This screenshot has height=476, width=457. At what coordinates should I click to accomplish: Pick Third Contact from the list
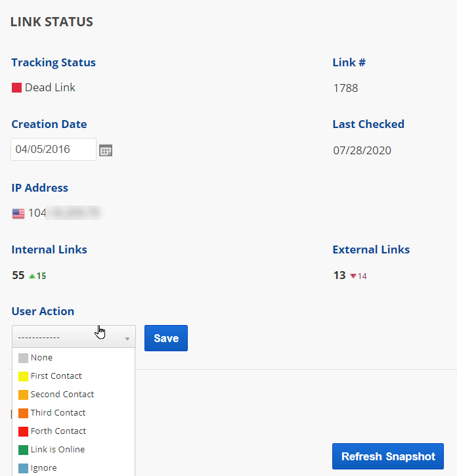coord(58,413)
